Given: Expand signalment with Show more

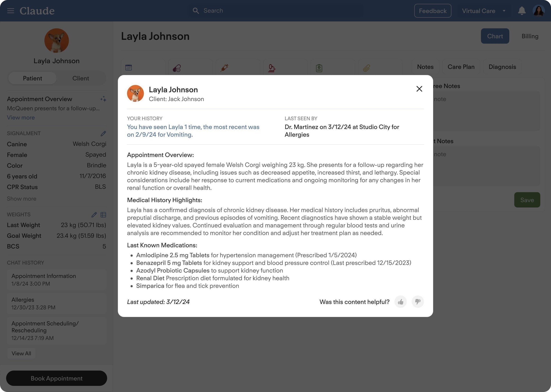Looking at the screenshot, I should click(21, 199).
